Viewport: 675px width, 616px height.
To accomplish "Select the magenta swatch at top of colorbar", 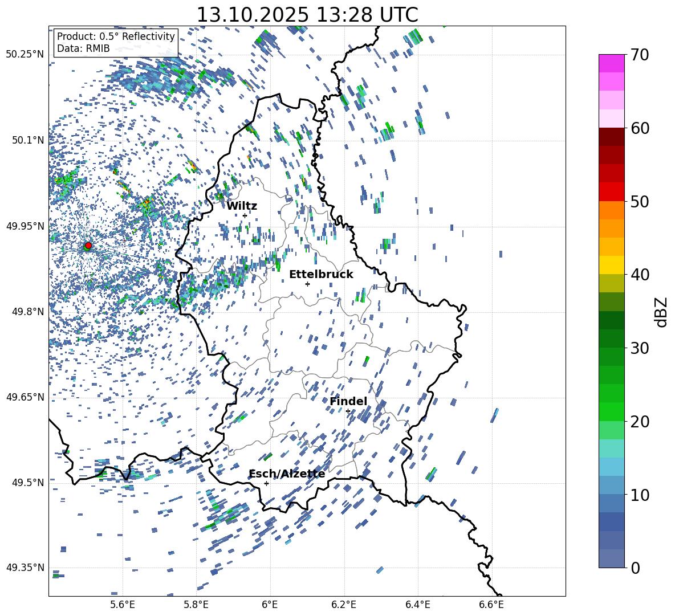I will click(612, 63).
